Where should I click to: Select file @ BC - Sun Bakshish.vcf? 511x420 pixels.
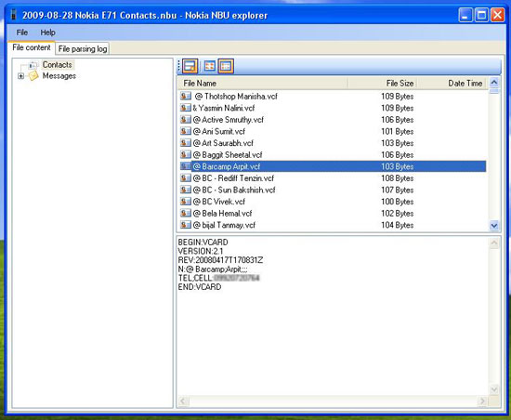coord(234,190)
